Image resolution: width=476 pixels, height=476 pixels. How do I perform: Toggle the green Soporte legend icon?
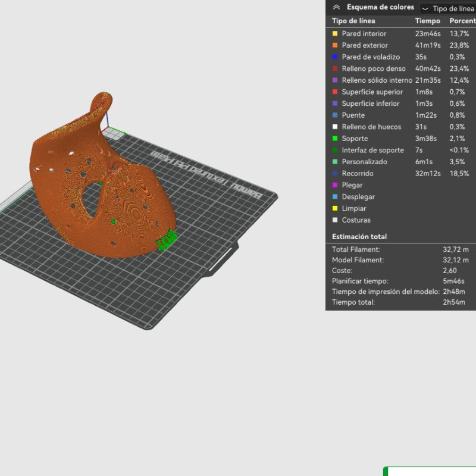(335, 139)
